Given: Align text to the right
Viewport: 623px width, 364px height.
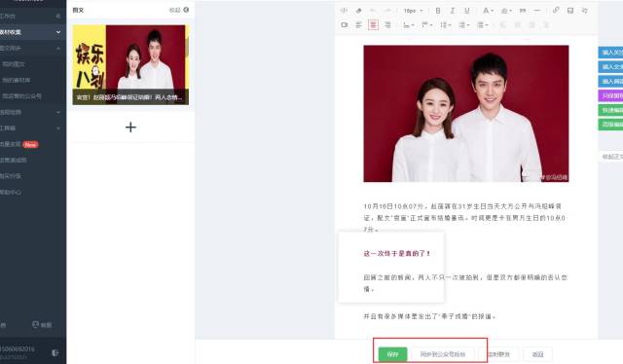Looking at the screenshot, I should coord(387,24).
